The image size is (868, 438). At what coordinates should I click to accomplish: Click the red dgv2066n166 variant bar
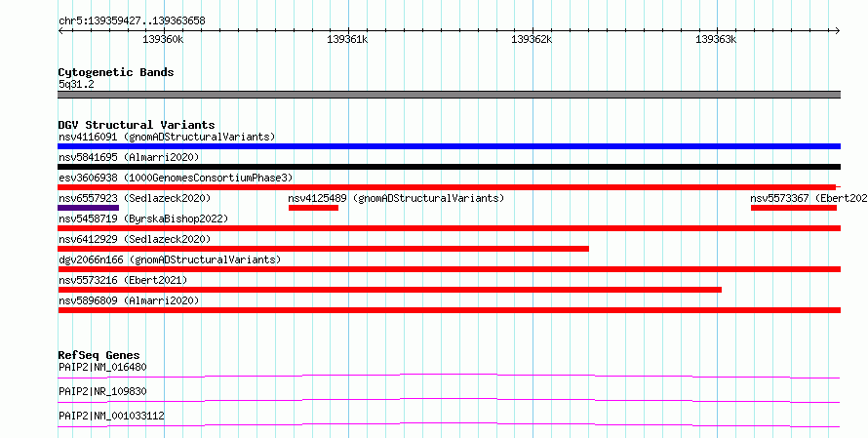pos(449,269)
